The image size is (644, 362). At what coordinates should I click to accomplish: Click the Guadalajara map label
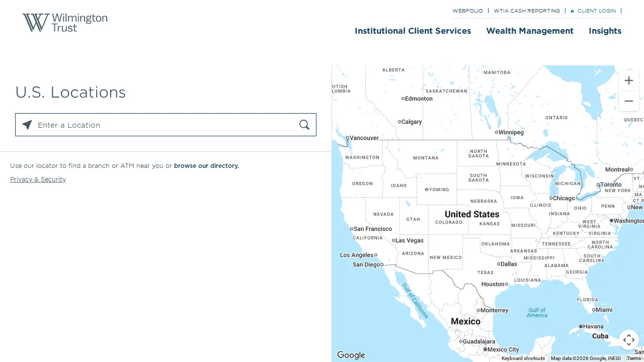point(479,341)
